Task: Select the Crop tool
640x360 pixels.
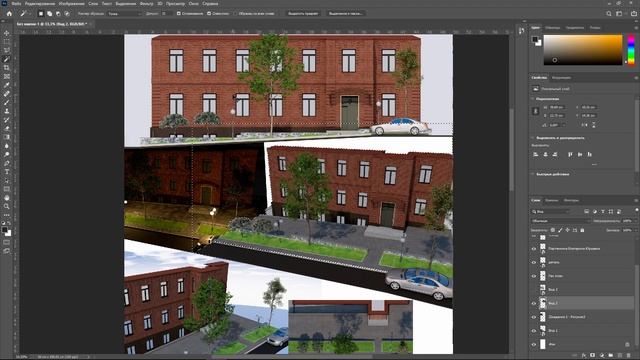Action: (x=7, y=68)
